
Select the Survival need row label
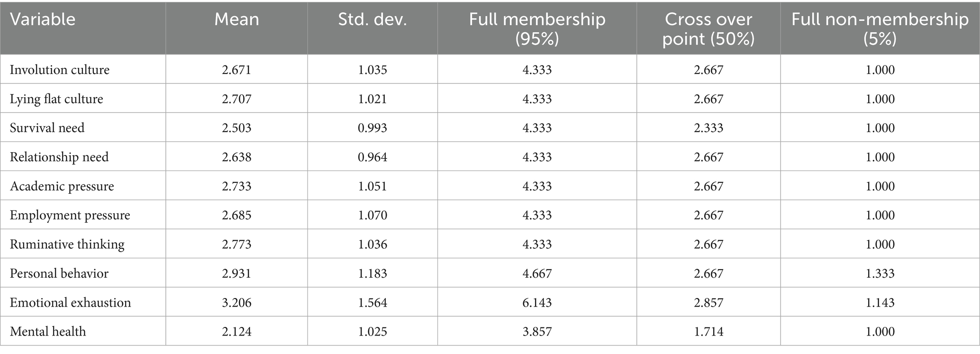(47, 128)
